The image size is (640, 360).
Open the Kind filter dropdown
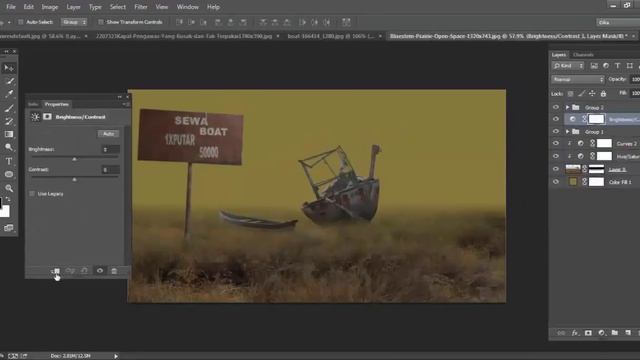coord(569,66)
